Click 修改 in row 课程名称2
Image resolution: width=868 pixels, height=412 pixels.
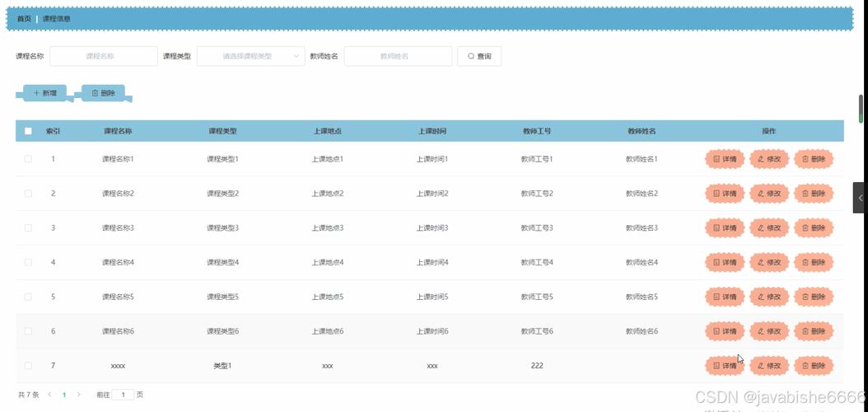coord(769,194)
